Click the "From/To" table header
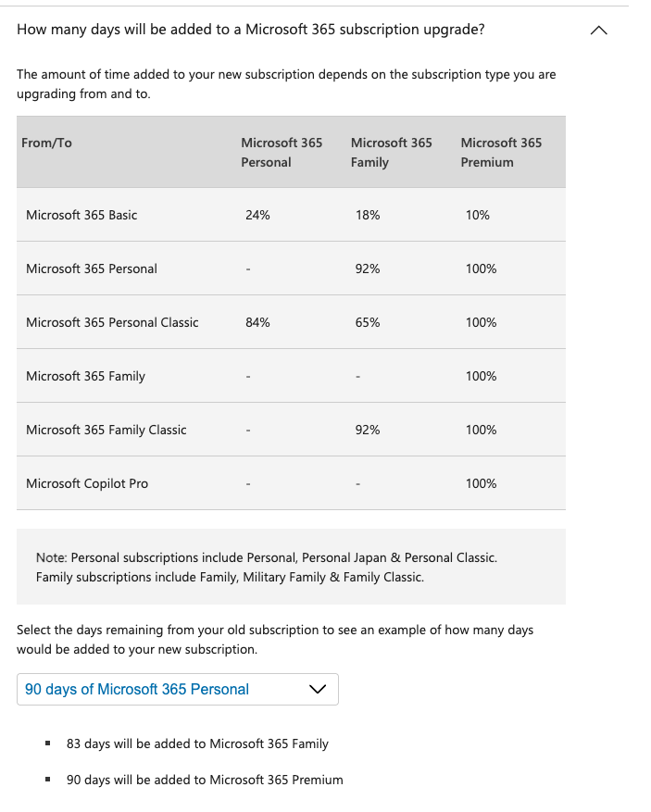This screenshot has width=651, height=812. (x=46, y=143)
